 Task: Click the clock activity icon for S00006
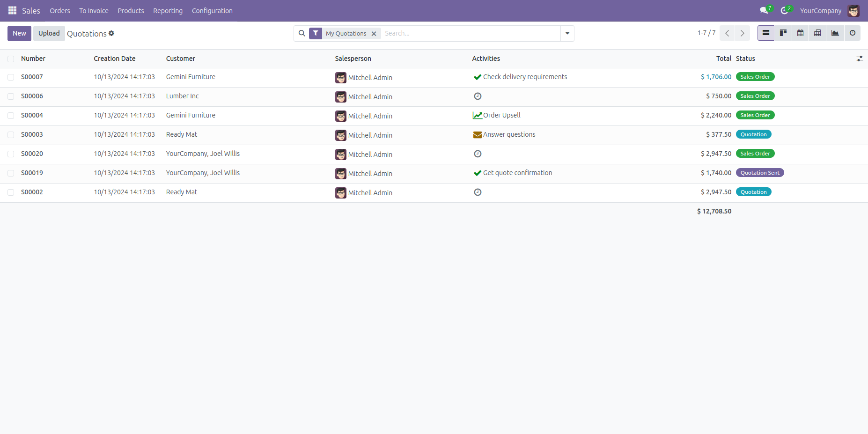click(478, 96)
